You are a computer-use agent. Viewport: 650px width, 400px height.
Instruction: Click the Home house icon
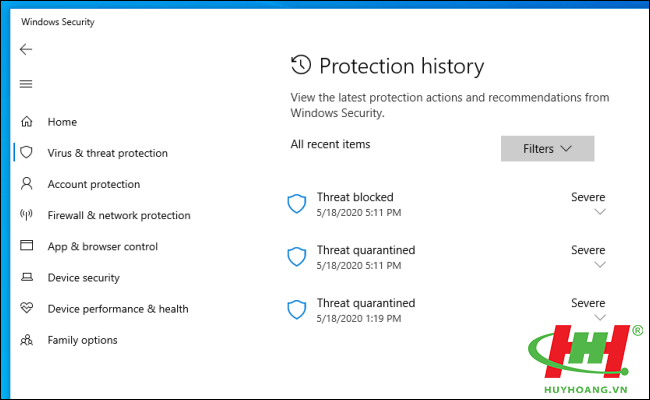(27, 121)
